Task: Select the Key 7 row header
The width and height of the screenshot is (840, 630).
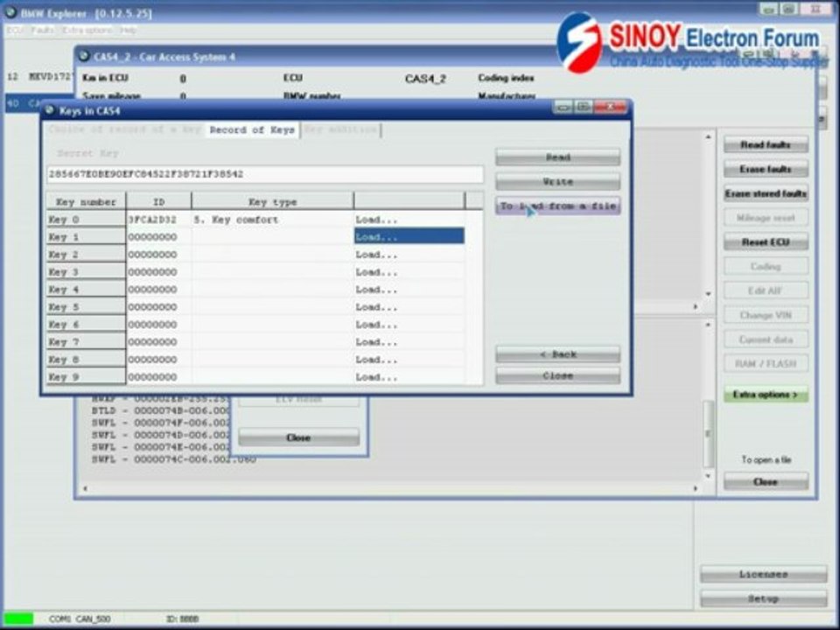Action: [x=86, y=342]
